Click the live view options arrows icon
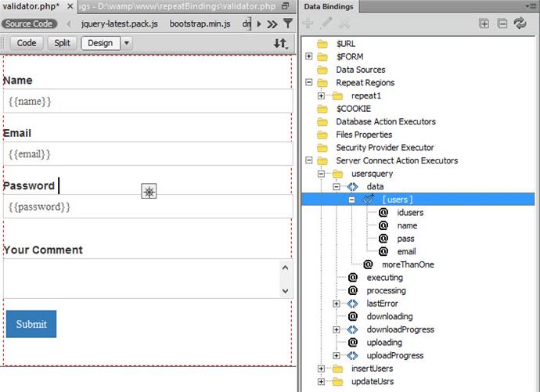The image size is (540, 392). tap(281, 43)
